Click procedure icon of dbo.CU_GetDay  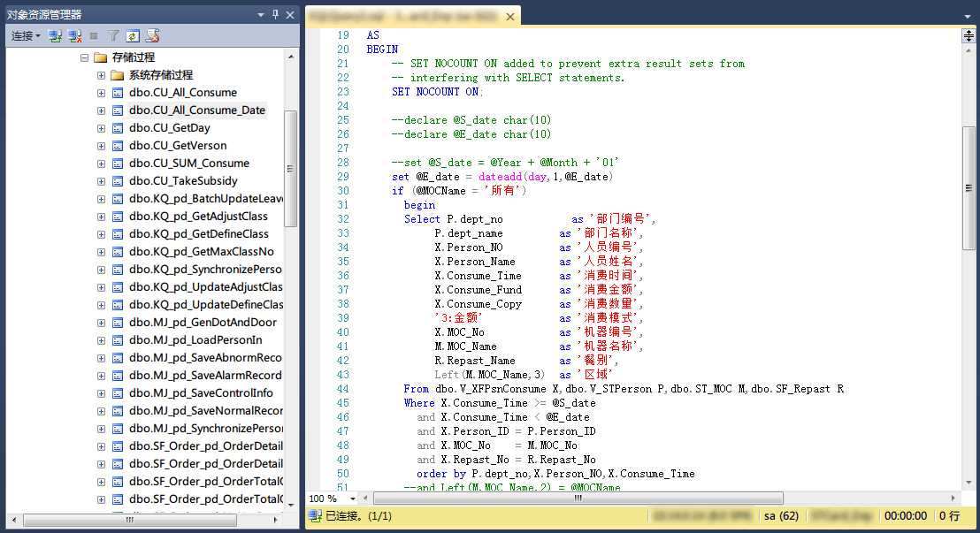pyautogui.click(x=118, y=128)
